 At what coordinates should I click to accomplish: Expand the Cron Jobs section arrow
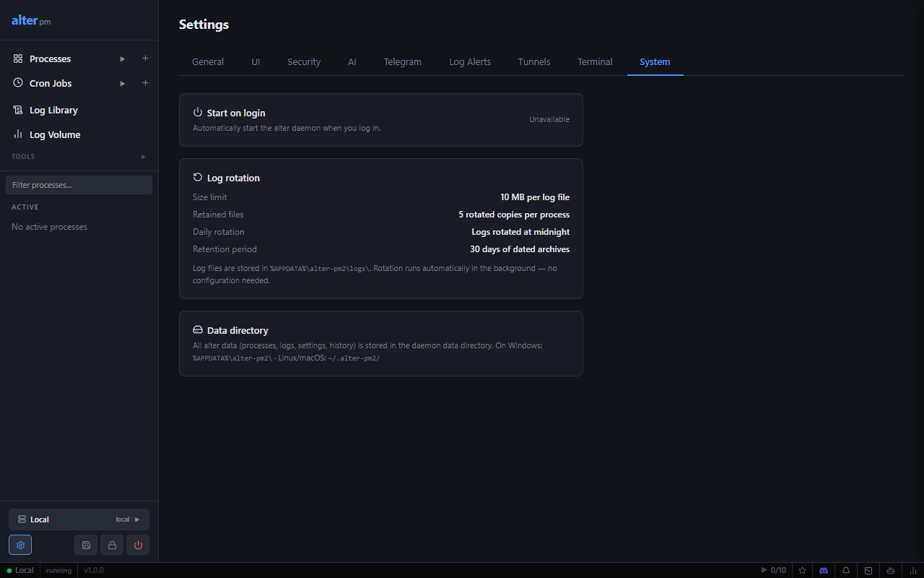(123, 83)
